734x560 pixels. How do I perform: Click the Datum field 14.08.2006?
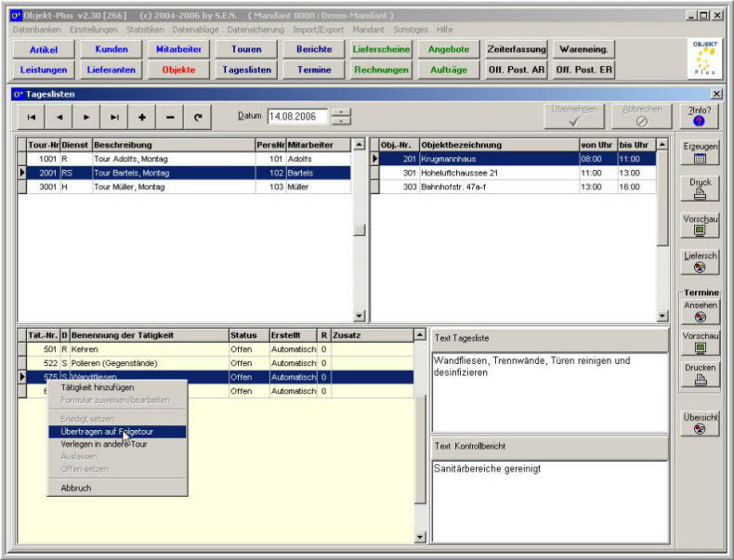pos(297,116)
